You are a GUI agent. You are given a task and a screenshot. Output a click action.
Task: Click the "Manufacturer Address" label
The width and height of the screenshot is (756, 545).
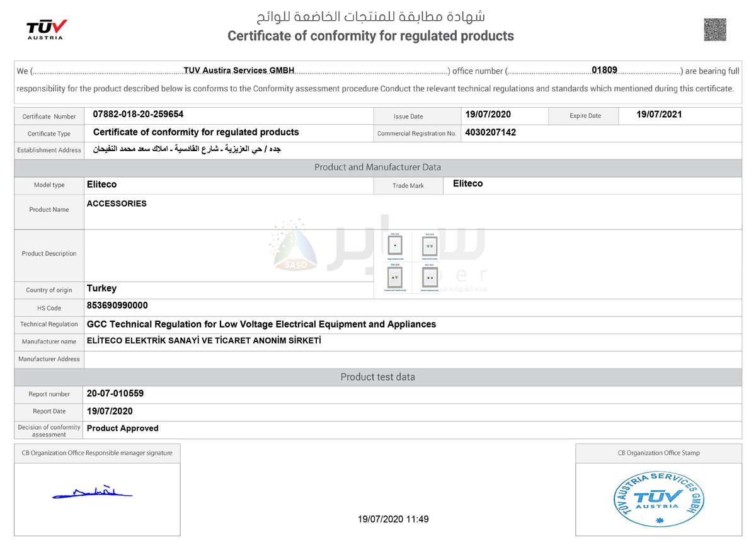pos(49,359)
